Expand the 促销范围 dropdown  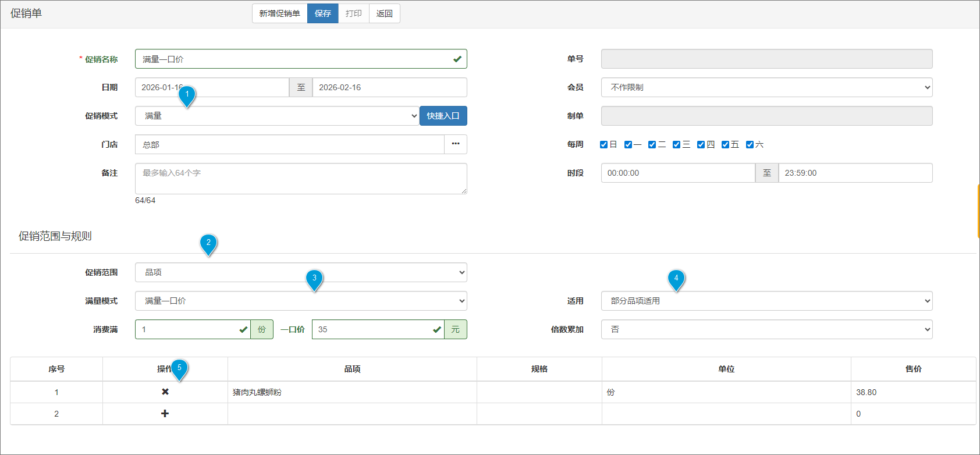click(x=301, y=272)
